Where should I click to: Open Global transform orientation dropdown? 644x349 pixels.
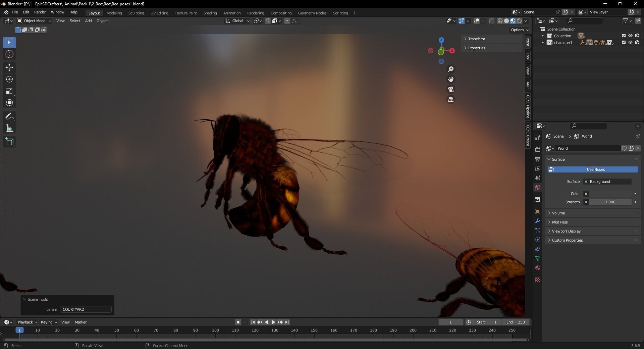point(237,21)
